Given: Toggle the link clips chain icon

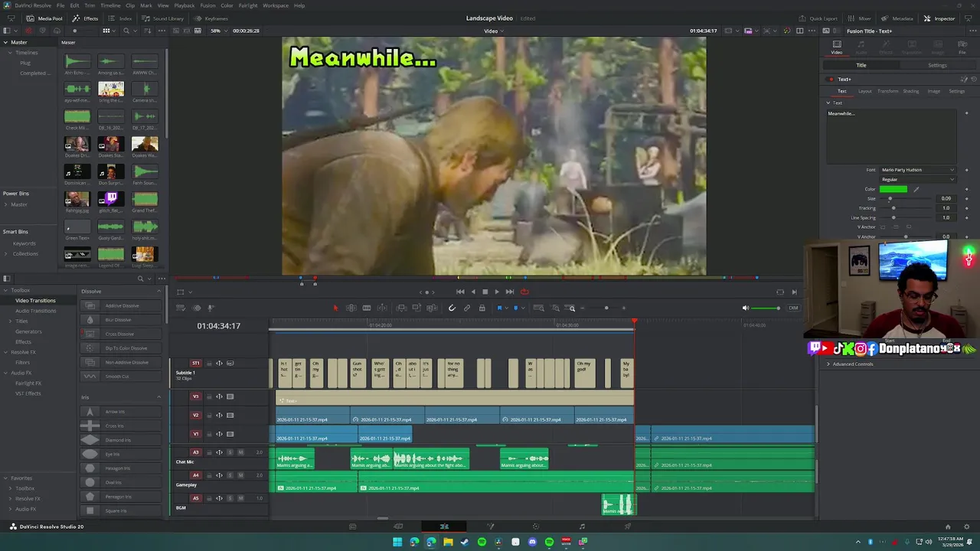Looking at the screenshot, I should (467, 308).
